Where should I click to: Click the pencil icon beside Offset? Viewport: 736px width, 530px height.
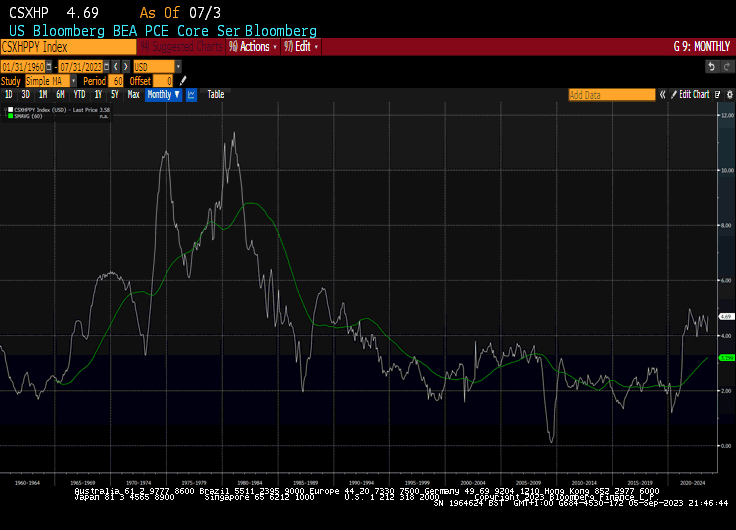tap(183, 80)
